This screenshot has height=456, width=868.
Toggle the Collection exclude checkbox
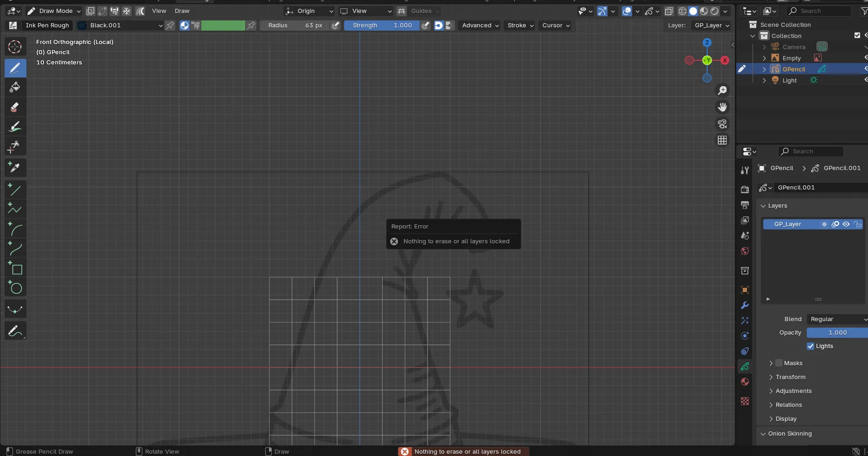[857, 35]
